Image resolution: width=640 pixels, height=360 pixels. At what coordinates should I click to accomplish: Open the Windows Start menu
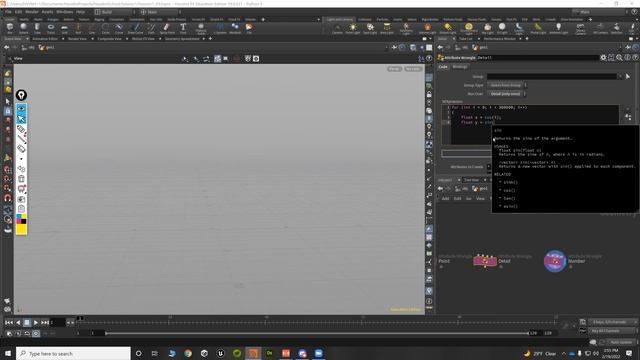pos(8,353)
